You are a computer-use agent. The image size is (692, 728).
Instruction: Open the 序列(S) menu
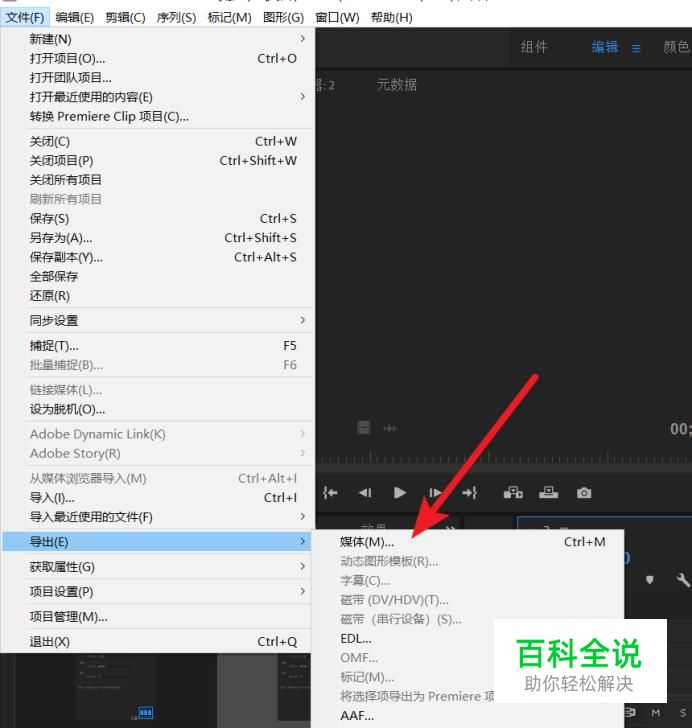tap(176, 18)
